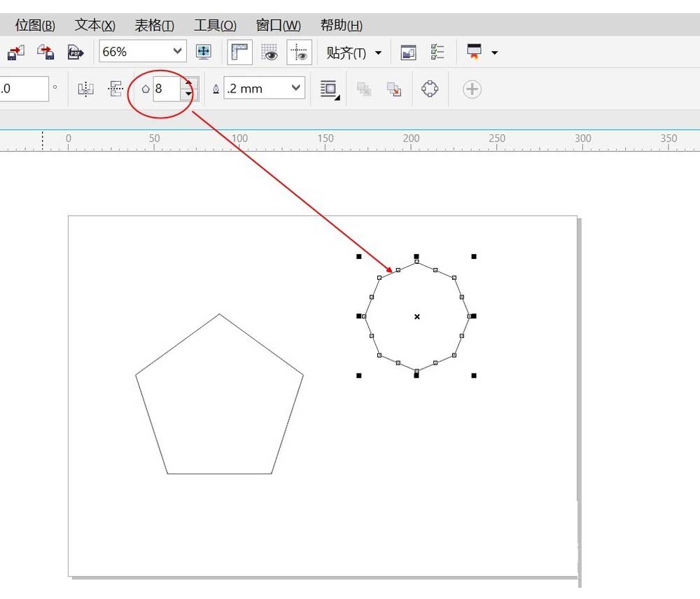Click the checklist options icon

(437, 52)
